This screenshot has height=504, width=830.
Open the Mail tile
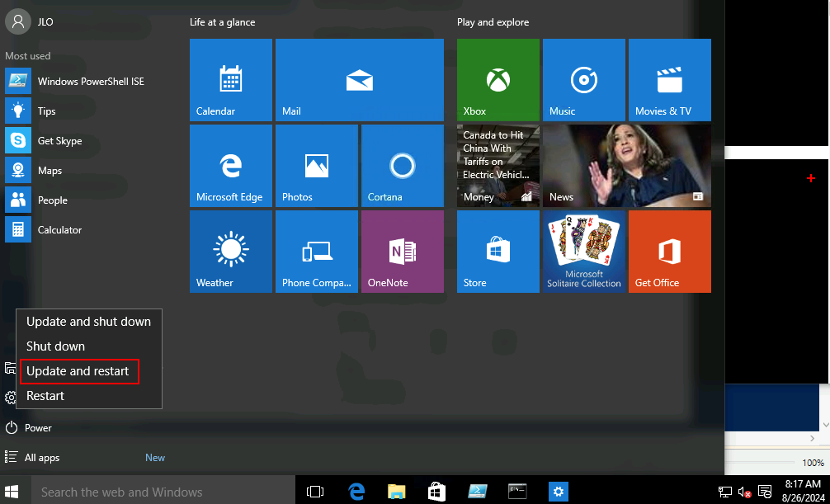[x=360, y=80]
